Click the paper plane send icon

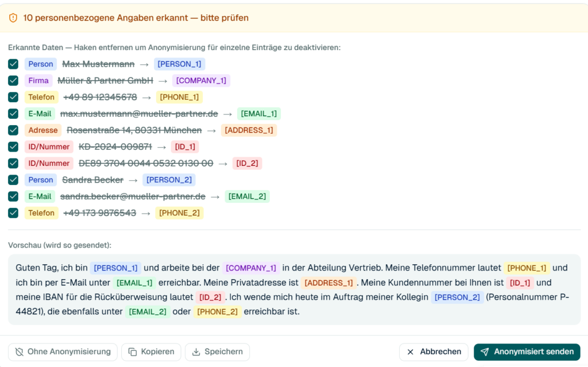coord(485,352)
